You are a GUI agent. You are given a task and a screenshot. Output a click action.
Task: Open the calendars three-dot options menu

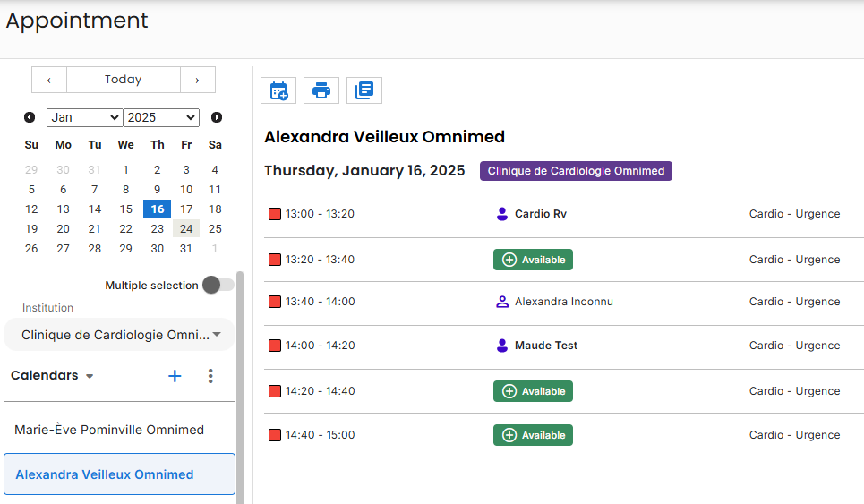coord(210,376)
